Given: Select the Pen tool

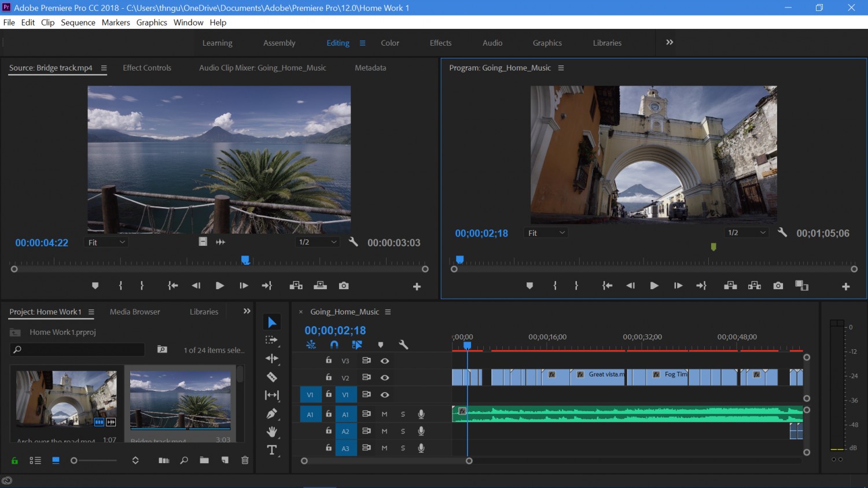Looking at the screenshot, I should (x=271, y=413).
